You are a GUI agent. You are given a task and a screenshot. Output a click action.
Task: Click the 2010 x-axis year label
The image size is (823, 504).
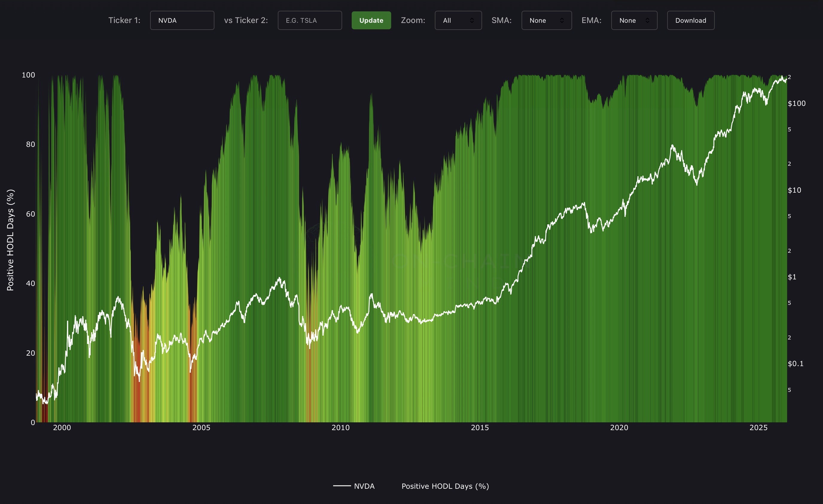[x=340, y=427]
